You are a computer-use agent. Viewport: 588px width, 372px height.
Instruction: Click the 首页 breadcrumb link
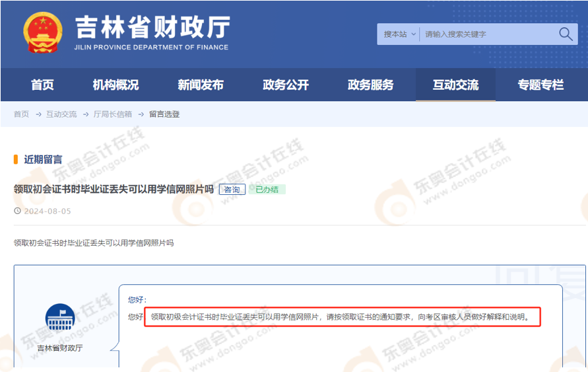point(22,114)
